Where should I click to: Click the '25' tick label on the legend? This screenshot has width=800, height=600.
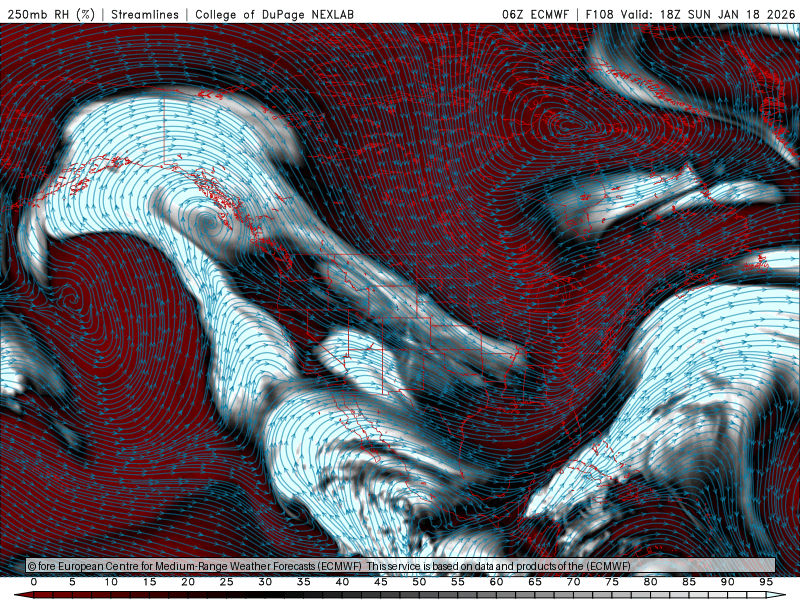click(x=227, y=582)
